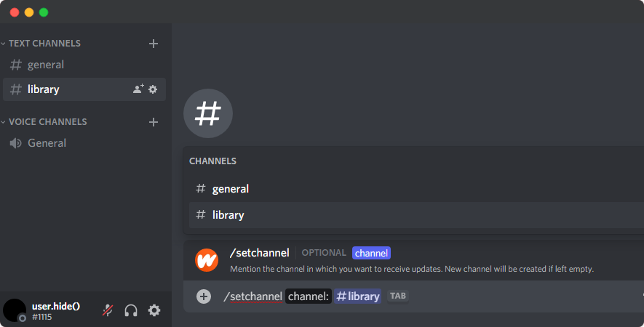Click the Wattpad bot icon
The width and height of the screenshot is (644, 327).
207,260
